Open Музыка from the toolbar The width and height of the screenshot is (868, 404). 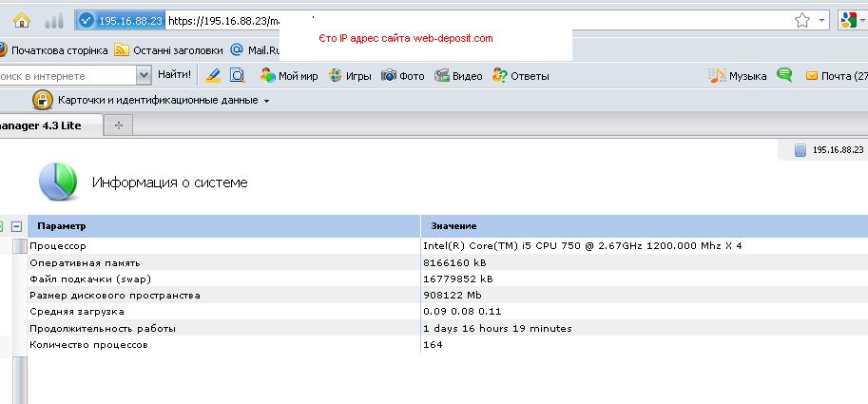(738, 76)
